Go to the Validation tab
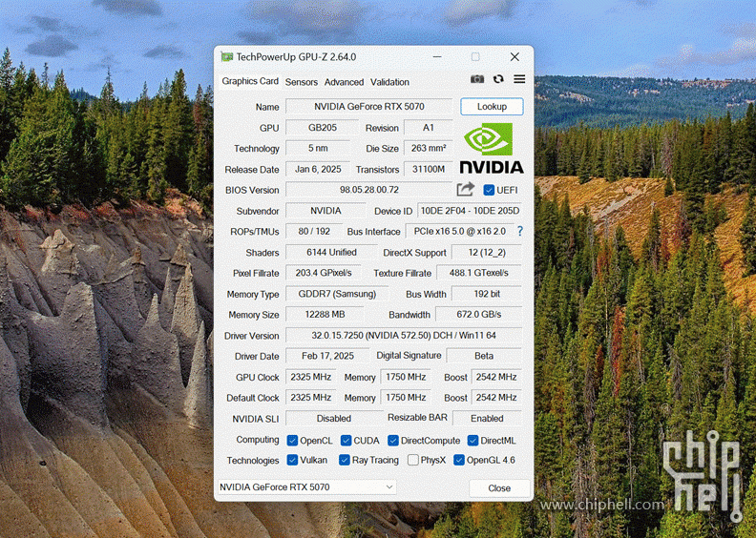The width and height of the screenshot is (756, 538). [389, 82]
